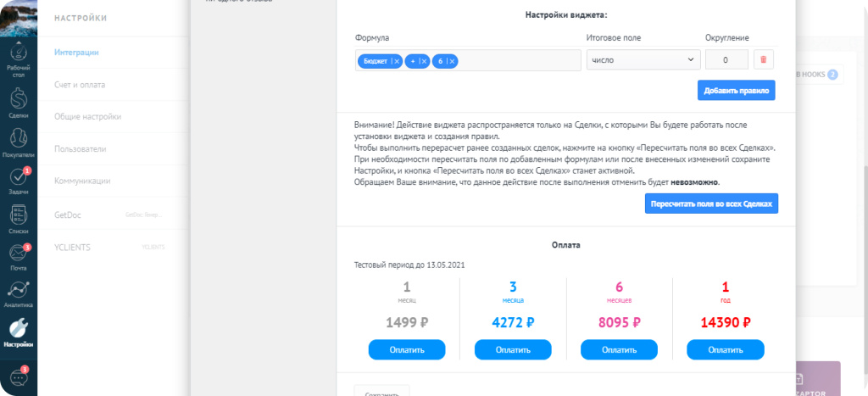Remove the plus operator tag

(424, 61)
